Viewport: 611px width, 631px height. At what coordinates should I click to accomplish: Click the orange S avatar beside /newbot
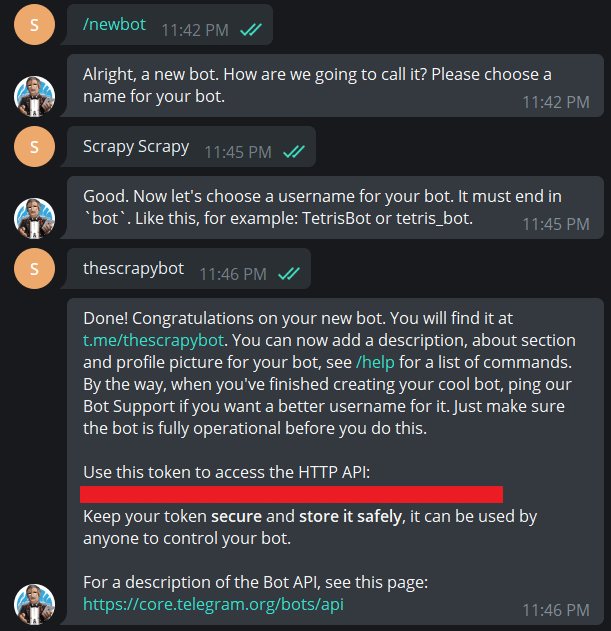point(35,25)
